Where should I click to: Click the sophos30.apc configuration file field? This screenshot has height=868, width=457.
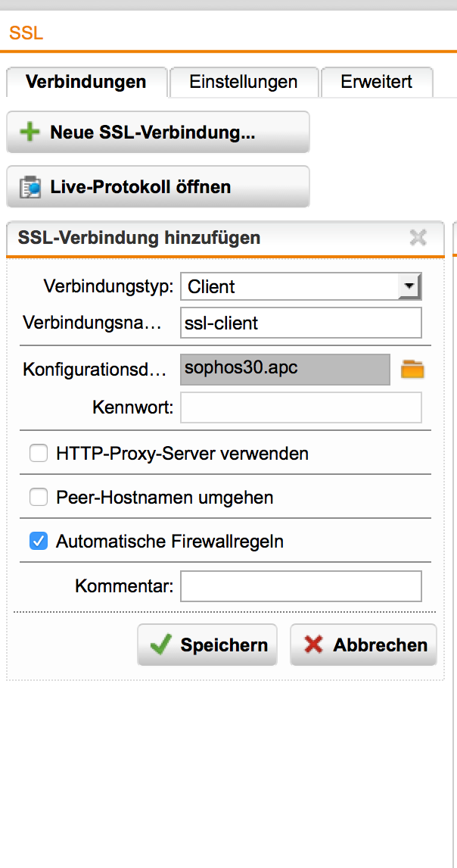click(285, 370)
